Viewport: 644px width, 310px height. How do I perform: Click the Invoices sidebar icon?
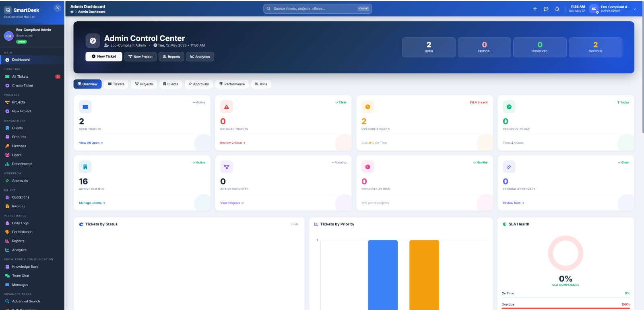7,206
